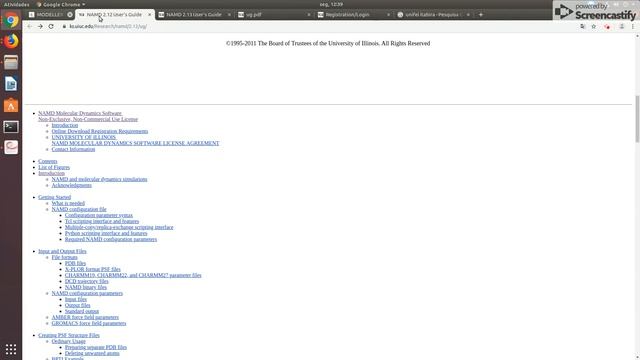
Task: Open the Files manager dock icon
Action: click(11, 62)
